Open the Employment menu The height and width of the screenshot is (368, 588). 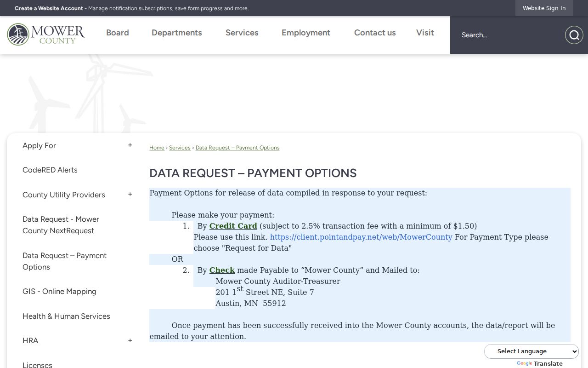click(306, 33)
